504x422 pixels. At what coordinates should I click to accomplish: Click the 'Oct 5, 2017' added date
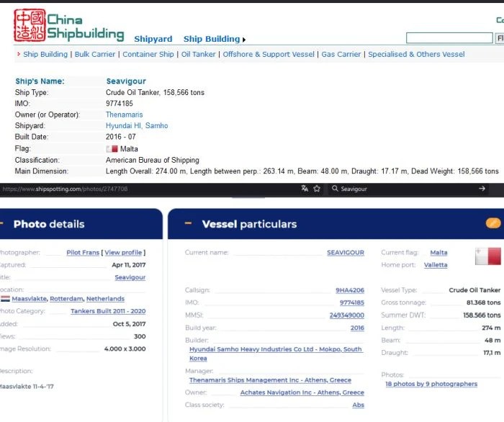[x=129, y=324]
